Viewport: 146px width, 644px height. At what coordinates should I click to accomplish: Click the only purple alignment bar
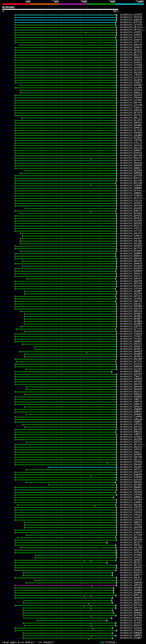coord(66,585)
